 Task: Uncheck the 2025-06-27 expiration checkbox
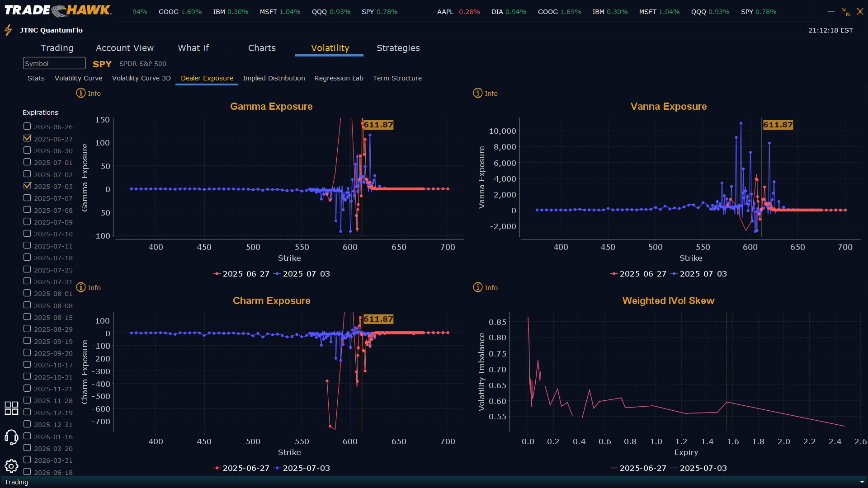click(x=28, y=138)
